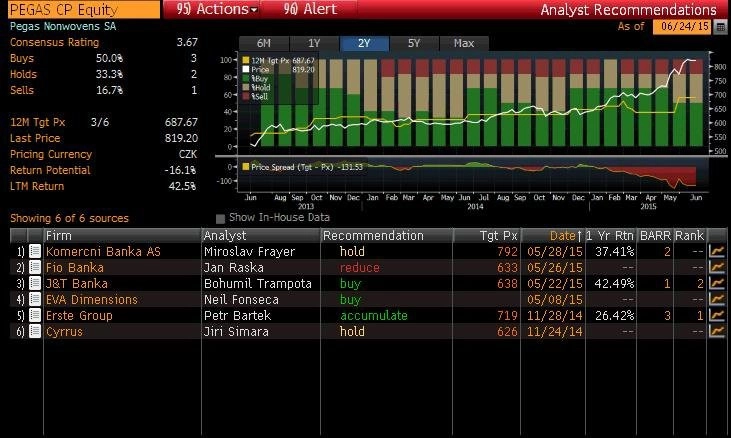Open EVA Dimensions firm link
Screen dimensions: 731x438
coord(92,300)
